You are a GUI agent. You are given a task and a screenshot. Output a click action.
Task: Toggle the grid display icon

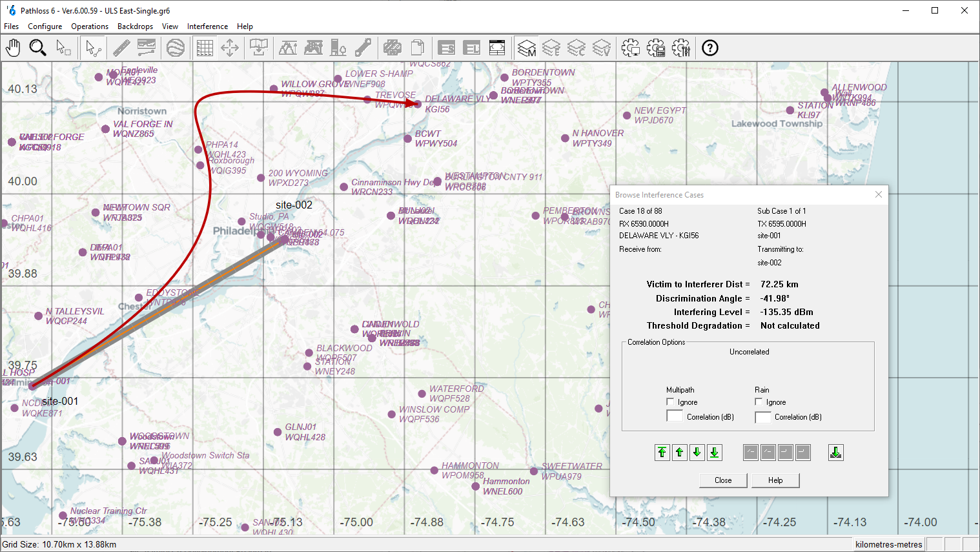click(205, 48)
